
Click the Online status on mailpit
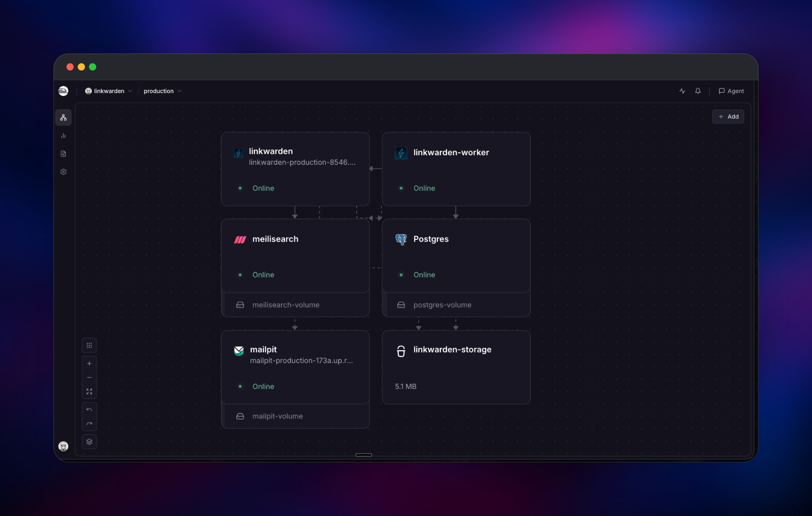[x=263, y=387]
